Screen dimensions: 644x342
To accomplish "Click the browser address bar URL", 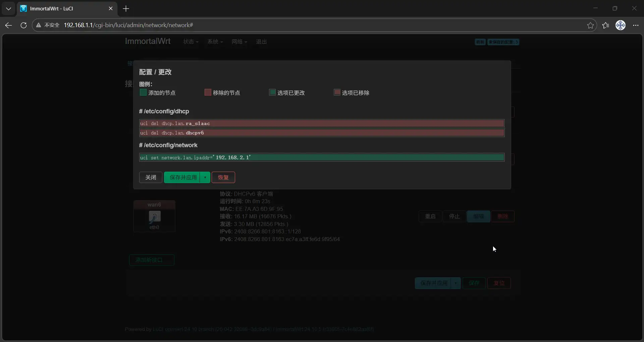I will (128, 25).
